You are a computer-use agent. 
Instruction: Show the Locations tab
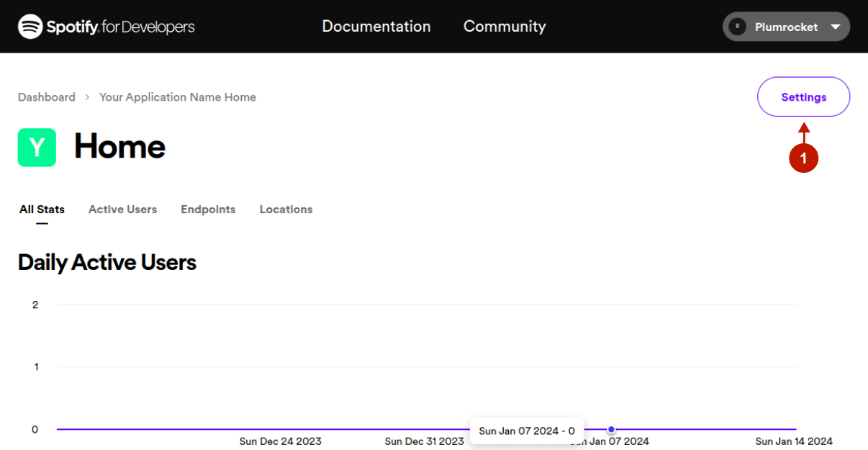(x=286, y=210)
